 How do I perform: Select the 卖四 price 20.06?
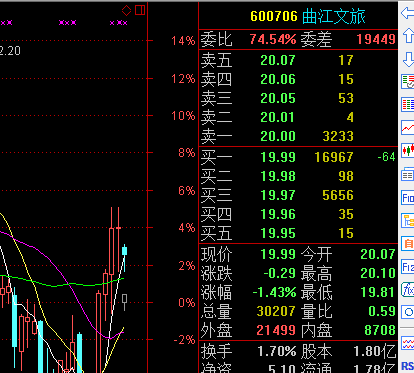coord(278,79)
